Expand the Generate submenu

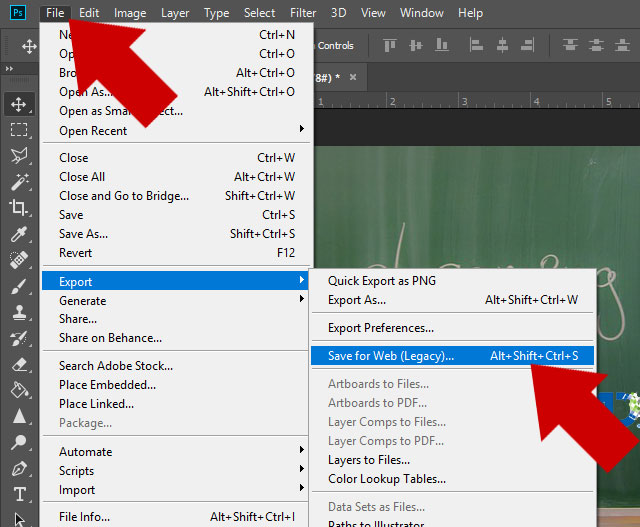click(175, 300)
